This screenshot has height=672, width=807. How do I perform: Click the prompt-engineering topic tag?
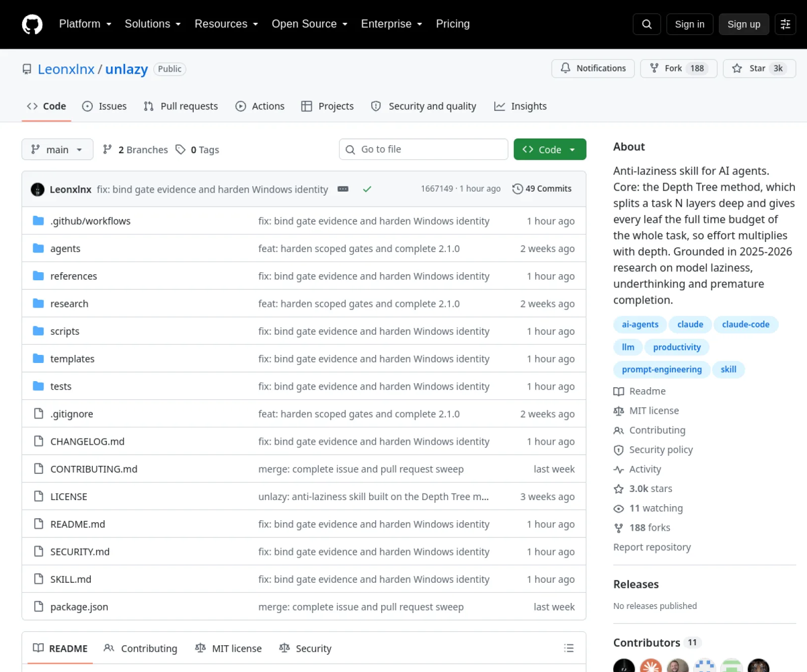click(662, 370)
